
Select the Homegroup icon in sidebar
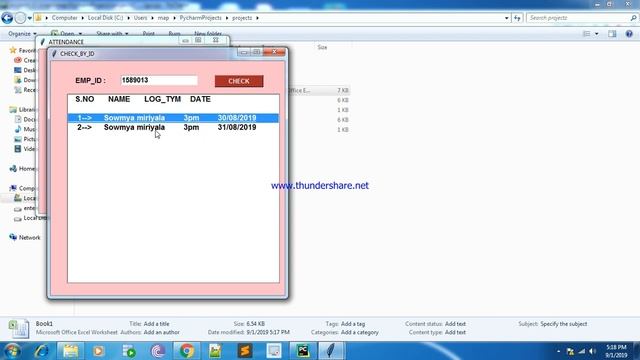(x=13, y=168)
